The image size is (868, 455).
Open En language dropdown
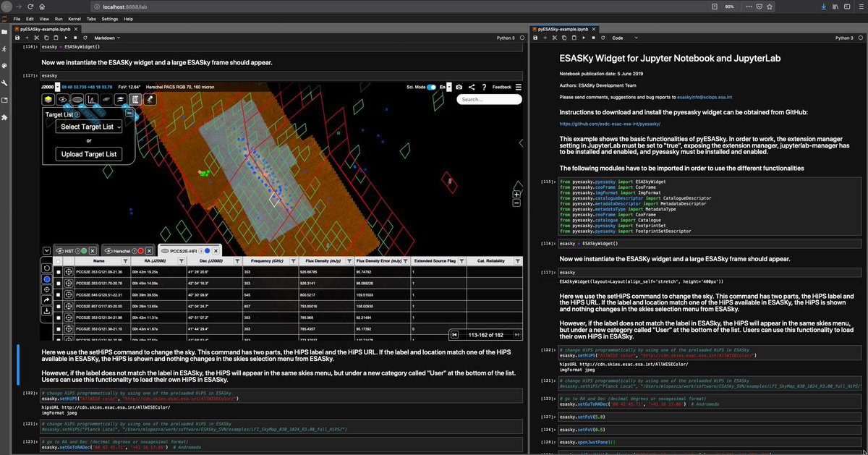(449, 87)
